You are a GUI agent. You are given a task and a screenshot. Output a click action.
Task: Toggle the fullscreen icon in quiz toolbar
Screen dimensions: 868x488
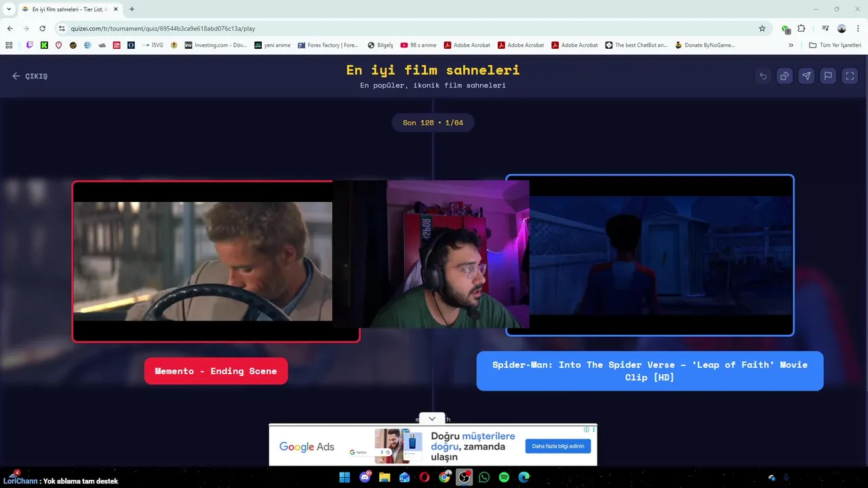850,76
